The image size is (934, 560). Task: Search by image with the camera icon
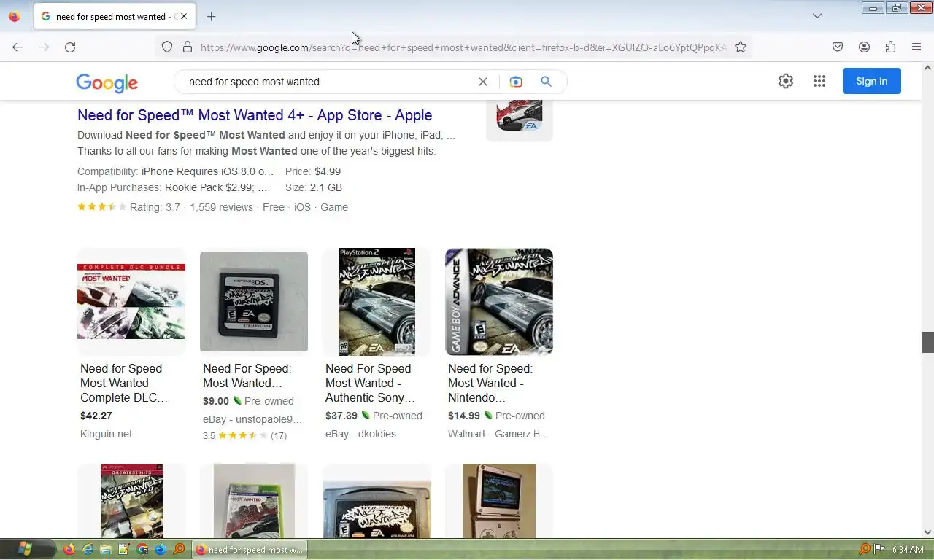pyautogui.click(x=516, y=82)
